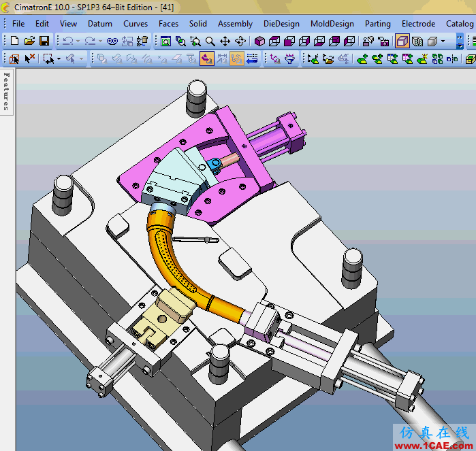The image size is (476, 451).
Task: Switch to isometric solid cube view
Action: pos(259,41)
